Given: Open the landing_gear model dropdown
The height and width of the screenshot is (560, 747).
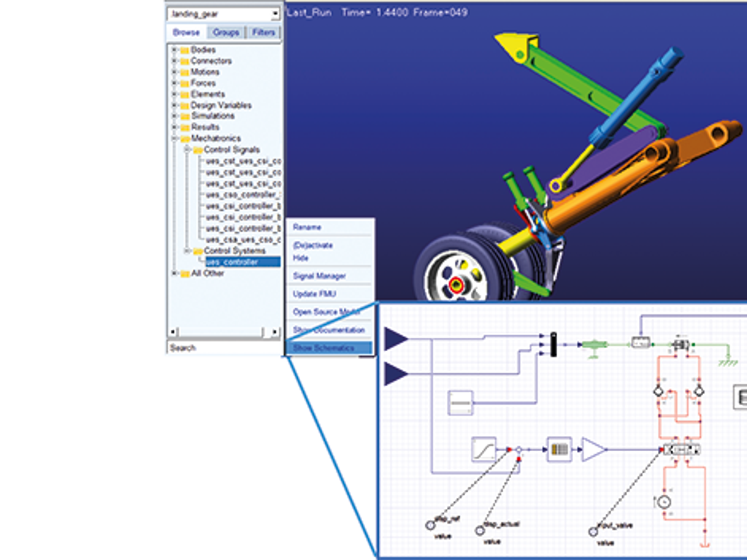Looking at the screenshot, I should pos(275,14).
